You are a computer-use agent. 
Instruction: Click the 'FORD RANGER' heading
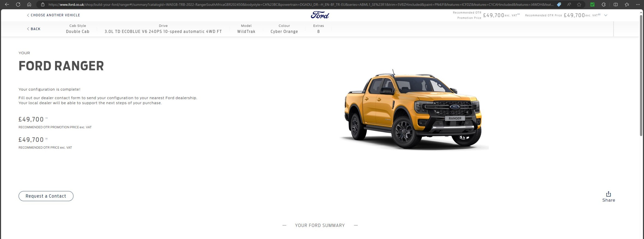pos(61,66)
